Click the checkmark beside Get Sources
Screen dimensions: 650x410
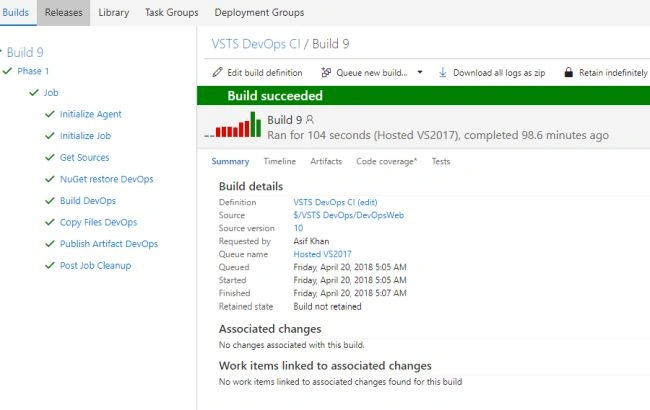50,157
